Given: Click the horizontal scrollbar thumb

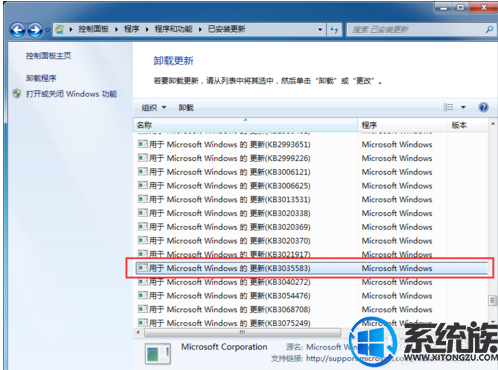Looking at the screenshot, I should pyautogui.click(x=243, y=332).
